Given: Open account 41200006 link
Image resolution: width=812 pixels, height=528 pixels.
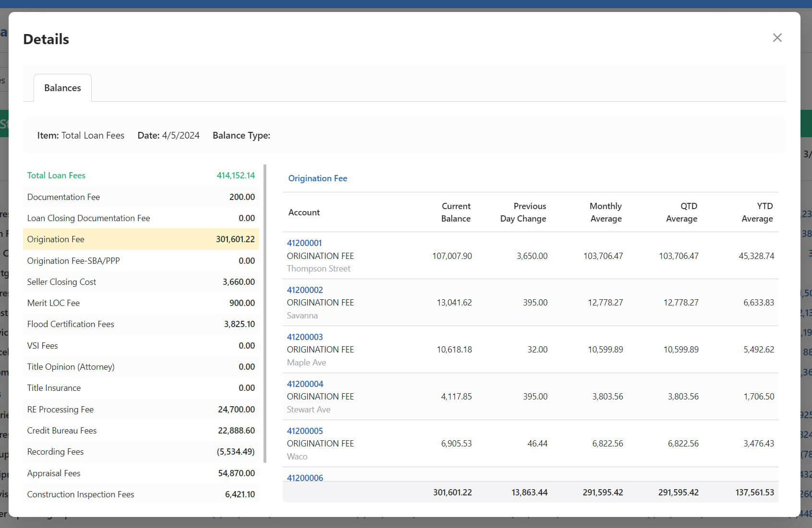Looking at the screenshot, I should pyautogui.click(x=305, y=478).
